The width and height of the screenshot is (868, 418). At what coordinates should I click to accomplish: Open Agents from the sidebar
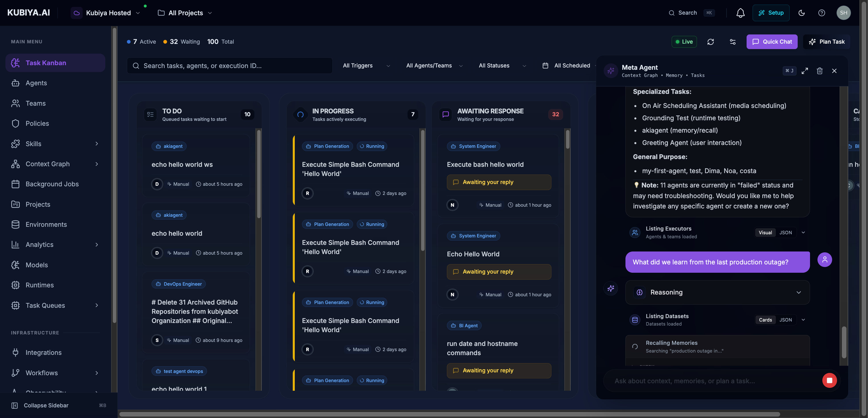point(36,83)
